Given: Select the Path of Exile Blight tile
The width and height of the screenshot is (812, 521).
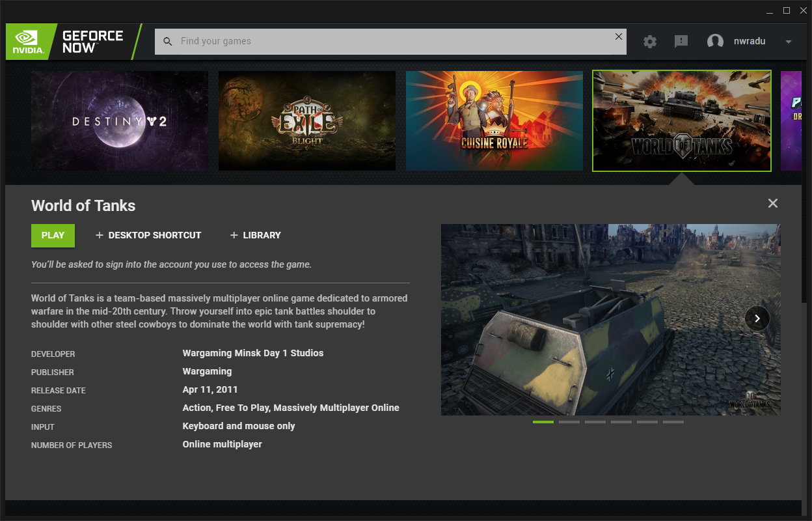Looking at the screenshot, I should (307, 120).
